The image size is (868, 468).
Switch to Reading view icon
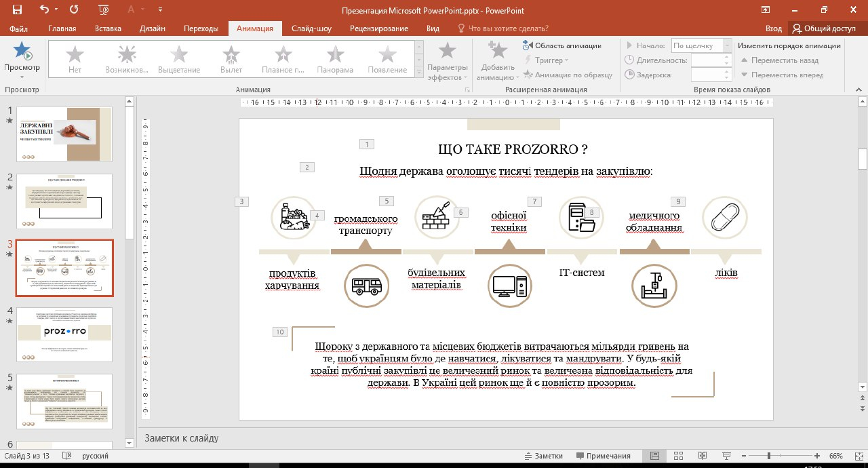(702, 456)
